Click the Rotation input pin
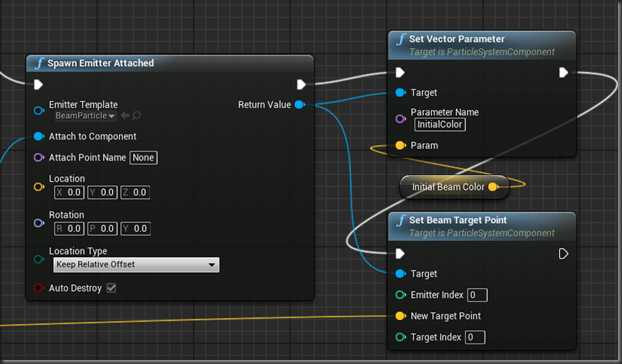Image resolution: width=622 pixels, height=364 pixels. pos(39,223)
